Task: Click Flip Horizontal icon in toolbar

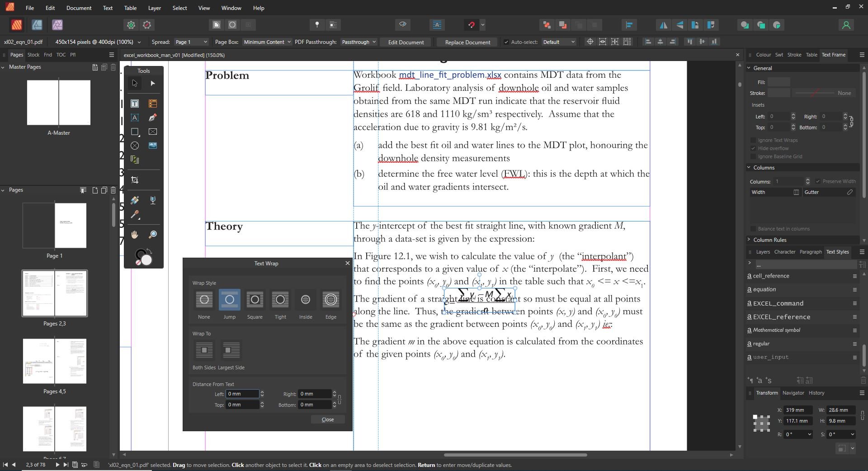Action: pos(663,25)
